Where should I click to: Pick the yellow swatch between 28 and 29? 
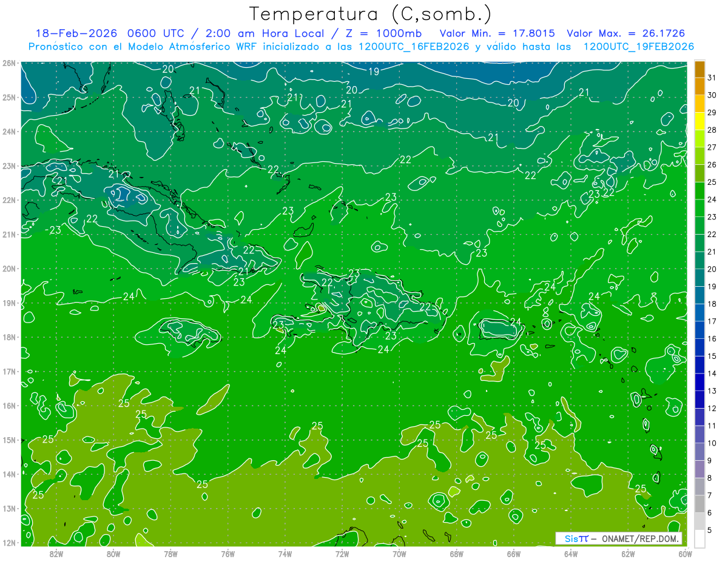click(699, 121)
